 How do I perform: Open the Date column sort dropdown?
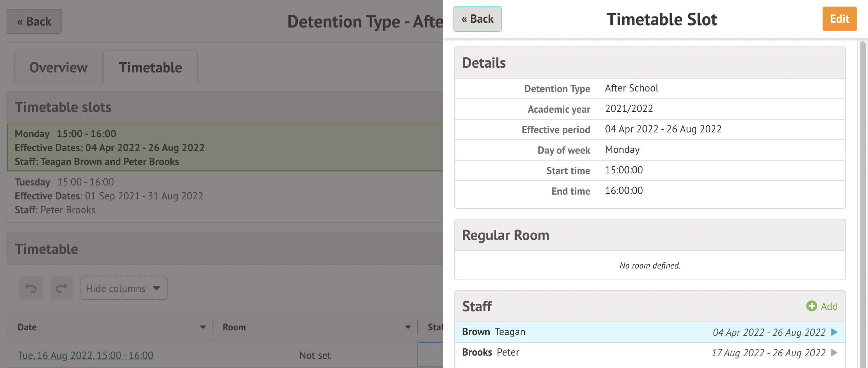(x=203, y=327)
